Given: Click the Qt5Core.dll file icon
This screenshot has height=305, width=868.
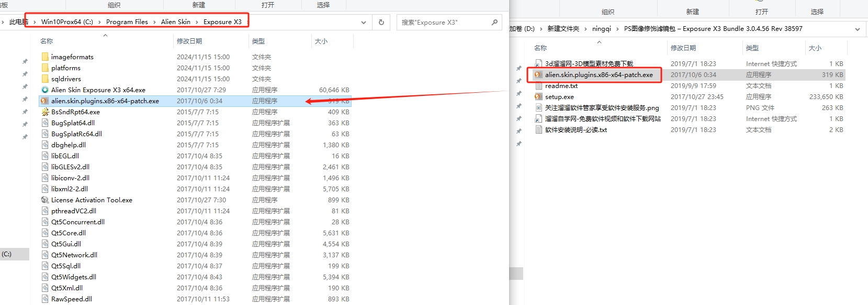Looking at the screenshot, I should point(45,233).
